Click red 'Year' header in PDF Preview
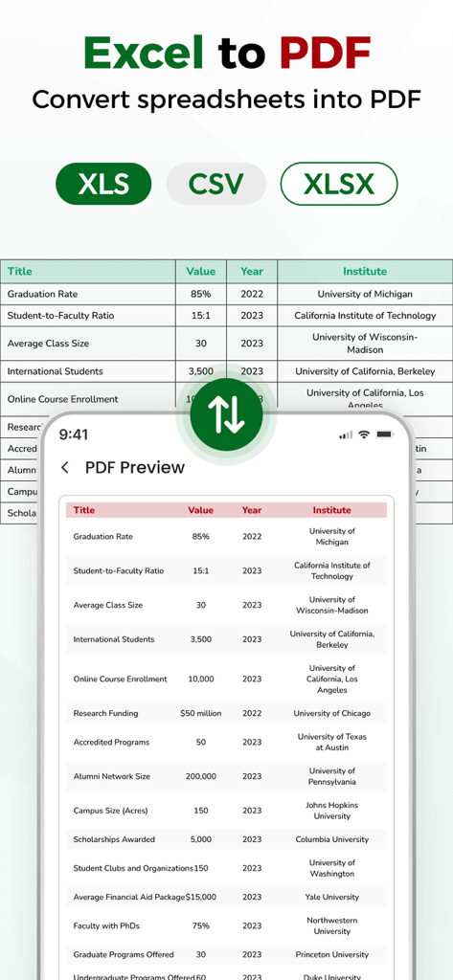Viewport: 453px width, 980px height. tap(252, 510)
